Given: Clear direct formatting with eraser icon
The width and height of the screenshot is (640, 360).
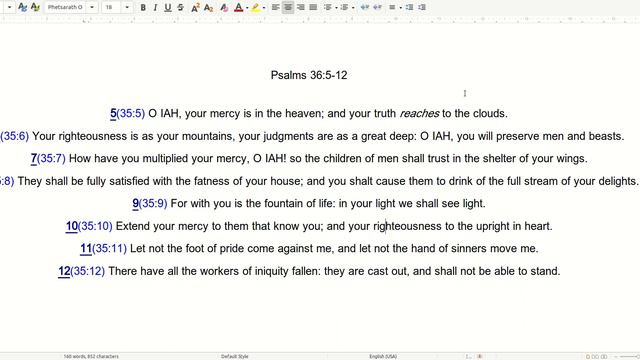Looking at the screenshot, I should (x=224, y=7).
